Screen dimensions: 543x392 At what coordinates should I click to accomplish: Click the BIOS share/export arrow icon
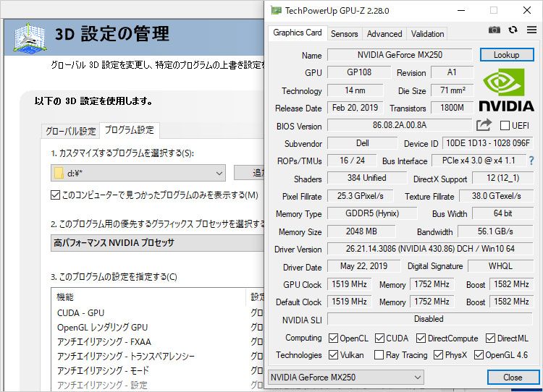[484, 125]
